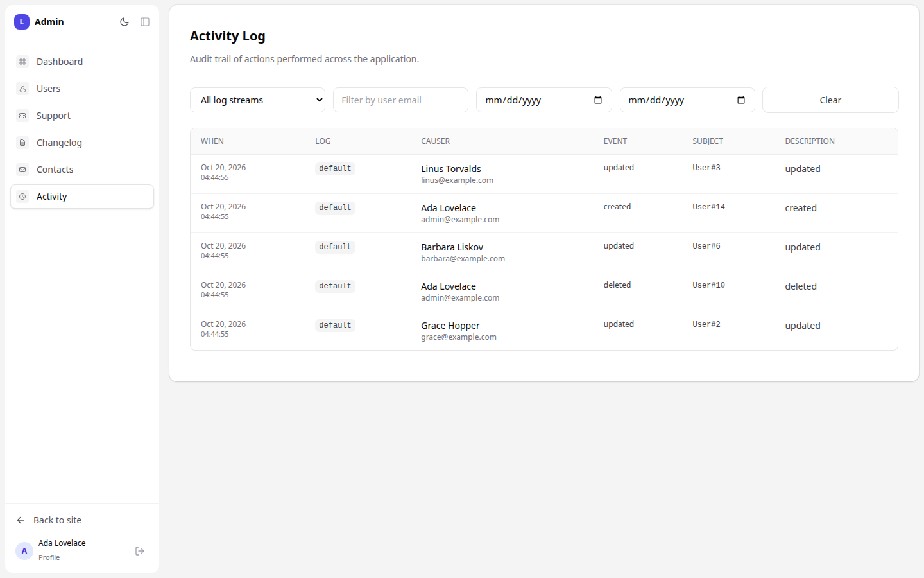Click the Changelog icon in the sidebar
The image size is (924, 578).
(22, 143)
